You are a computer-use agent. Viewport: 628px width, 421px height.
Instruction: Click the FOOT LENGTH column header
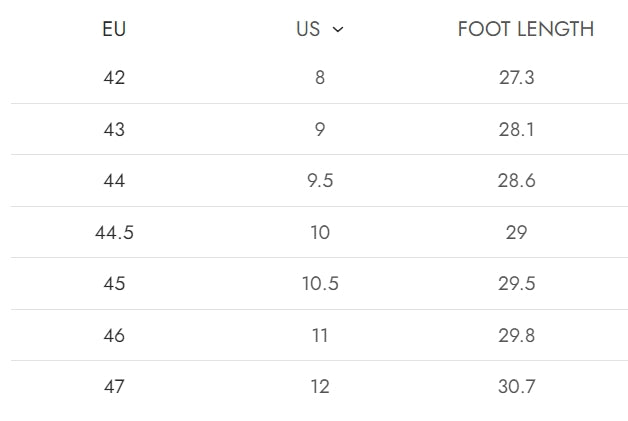525,29
